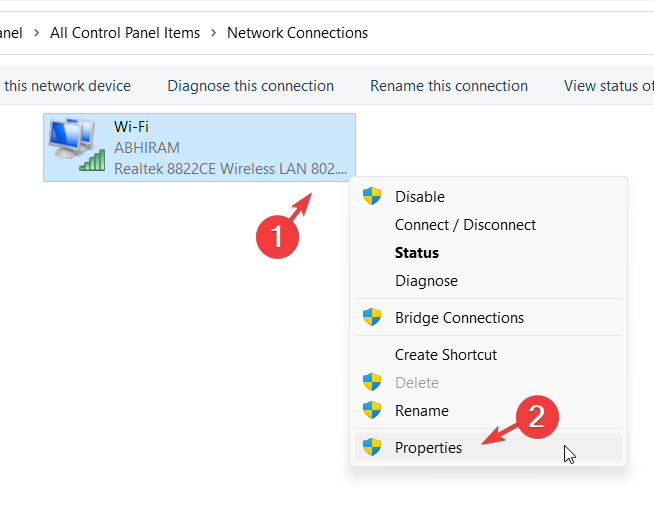This screenshot has width=654, height=524.
Task: Select the Network Connections breadcrumb
Action: click(297, 33)
